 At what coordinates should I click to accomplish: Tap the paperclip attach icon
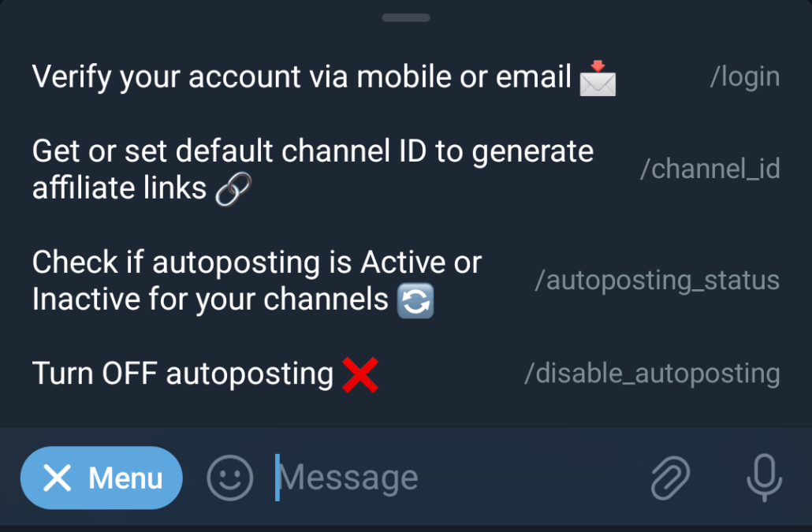pyautogui.click(x=670, y=478)
